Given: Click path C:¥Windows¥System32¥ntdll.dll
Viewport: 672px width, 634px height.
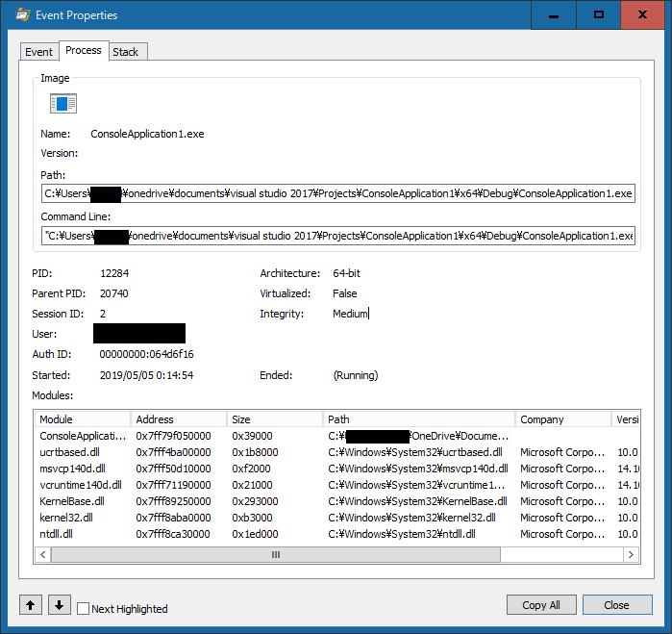Looking at the screenshot, I should tap(402, 534).
